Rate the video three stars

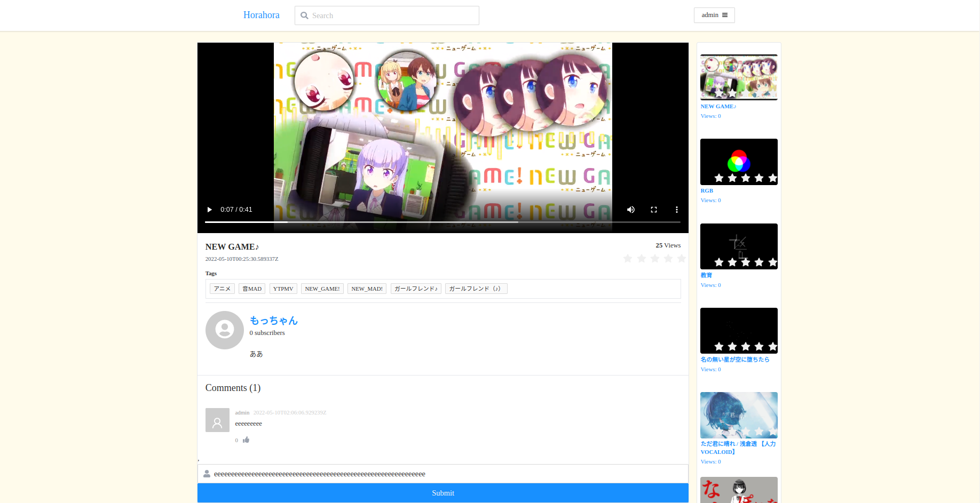click(655, 259)
